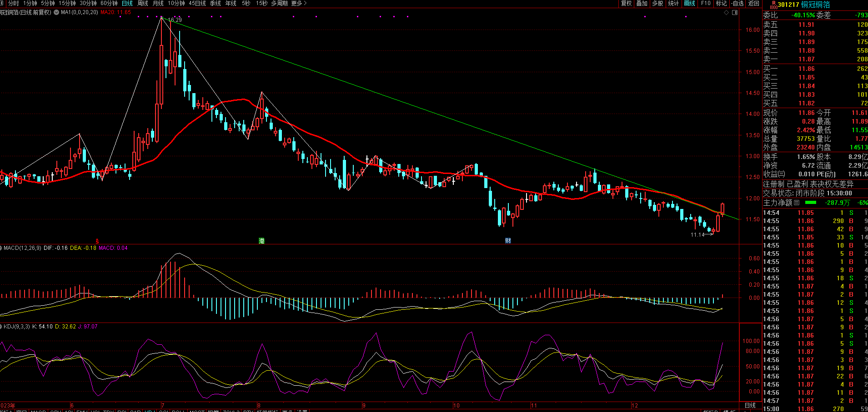Click the MACD indicator panel toggle circle
868x412 pixels.
[x=1, y=248]
